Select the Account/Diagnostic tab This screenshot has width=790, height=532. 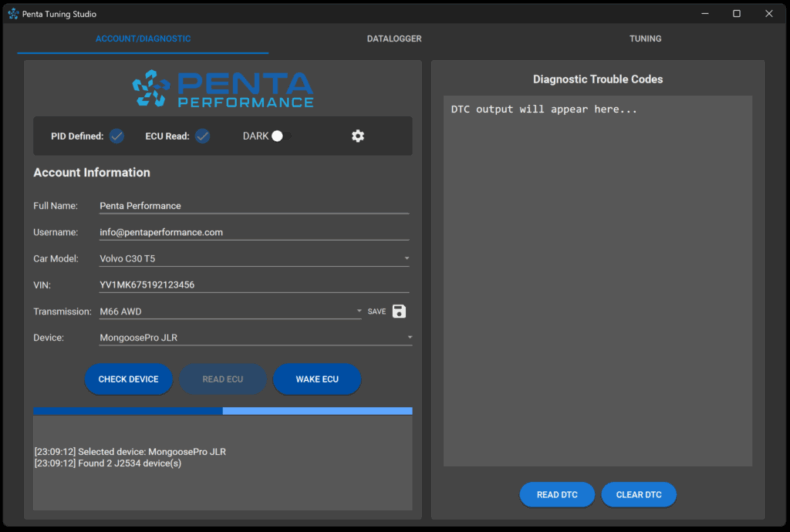[x=143, y=39]
